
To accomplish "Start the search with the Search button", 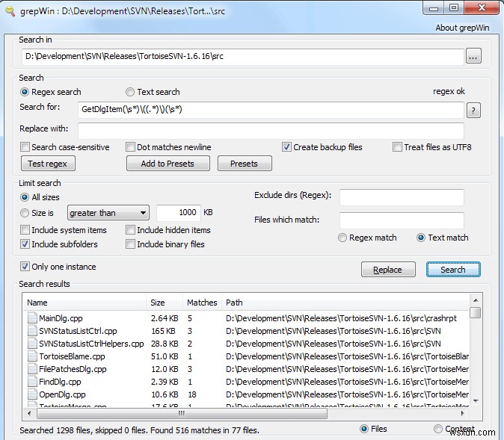I will pyautogui.click(x=453, y=270).
